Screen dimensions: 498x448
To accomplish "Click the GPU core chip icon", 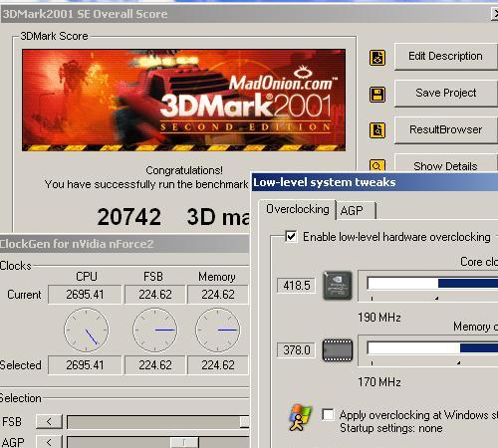I will 338,285.
